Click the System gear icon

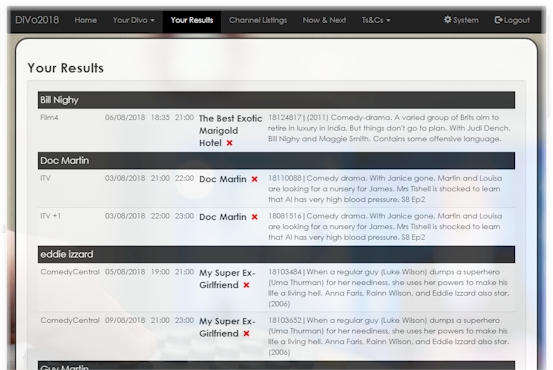pyautogui.click(x=447, y=20)
